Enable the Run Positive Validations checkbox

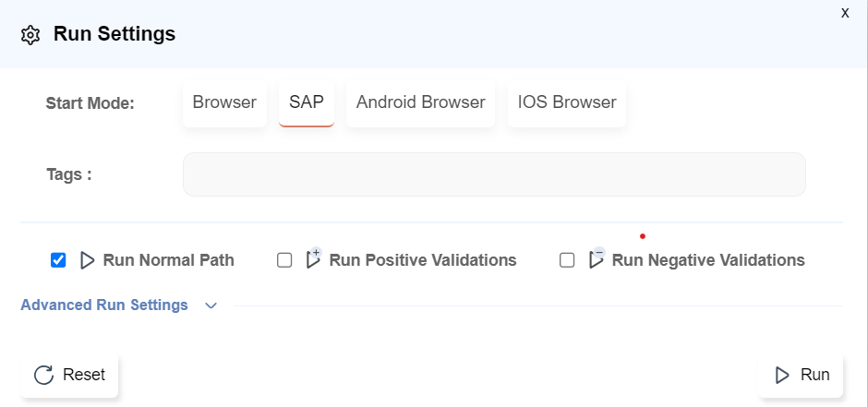tap(284, 260)
